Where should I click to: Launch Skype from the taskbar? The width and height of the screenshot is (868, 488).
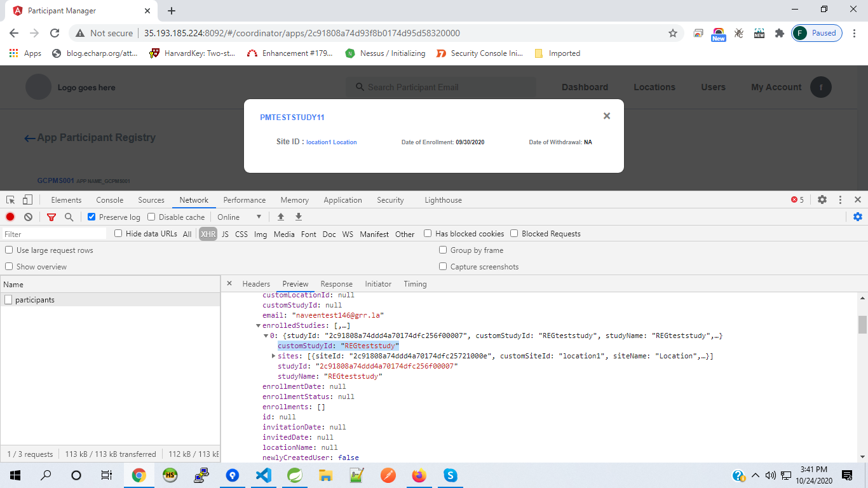tap(450, 475)
